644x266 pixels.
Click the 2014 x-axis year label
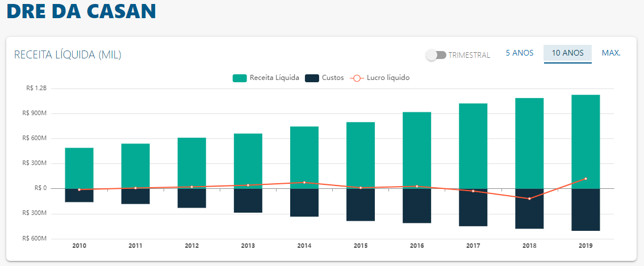tap(304, 246)
